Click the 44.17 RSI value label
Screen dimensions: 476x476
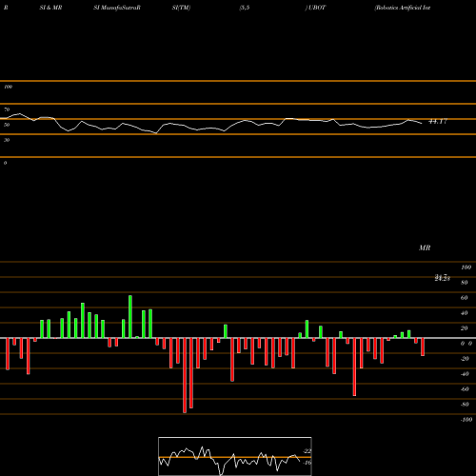tap(438, 121)
